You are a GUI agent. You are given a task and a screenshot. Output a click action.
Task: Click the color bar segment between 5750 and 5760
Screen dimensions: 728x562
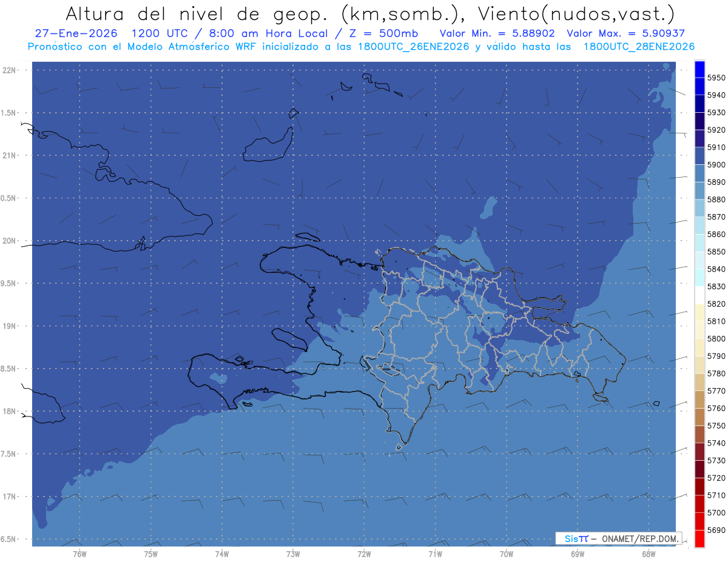(699, 416)
